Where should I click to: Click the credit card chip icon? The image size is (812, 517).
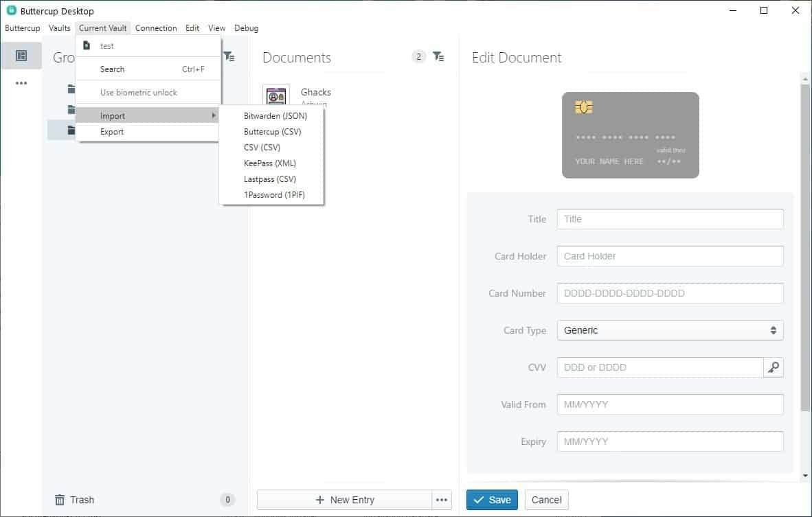[584, 107]
